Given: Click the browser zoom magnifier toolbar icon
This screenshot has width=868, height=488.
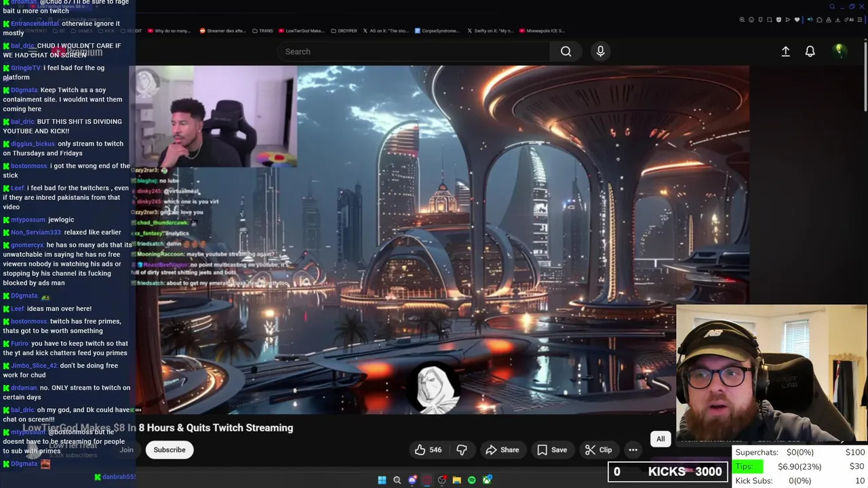Looking at the screenshot, I should 742,20.
